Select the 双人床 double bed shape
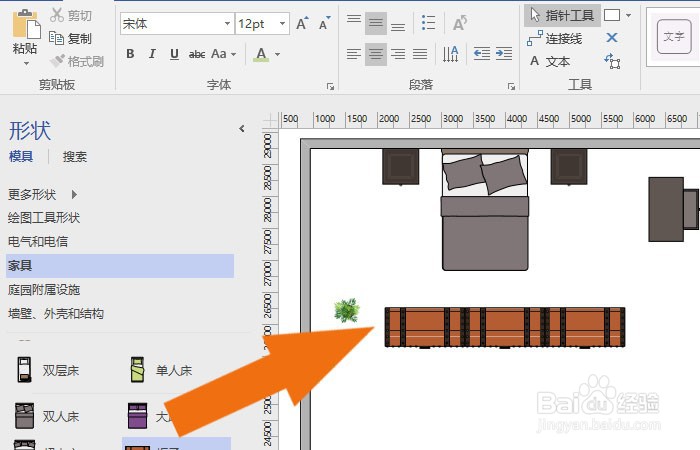700x450 pixels. (x=47, y=416)
